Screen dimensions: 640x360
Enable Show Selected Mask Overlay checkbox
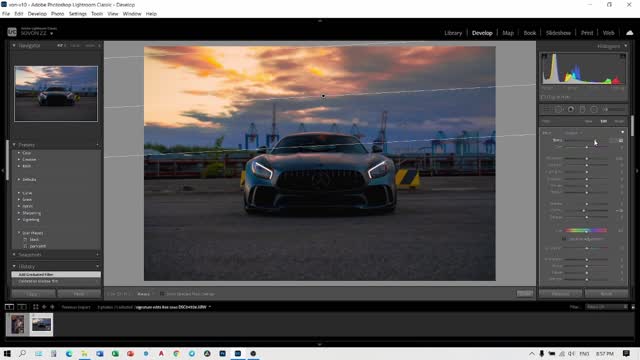(162, 294)
